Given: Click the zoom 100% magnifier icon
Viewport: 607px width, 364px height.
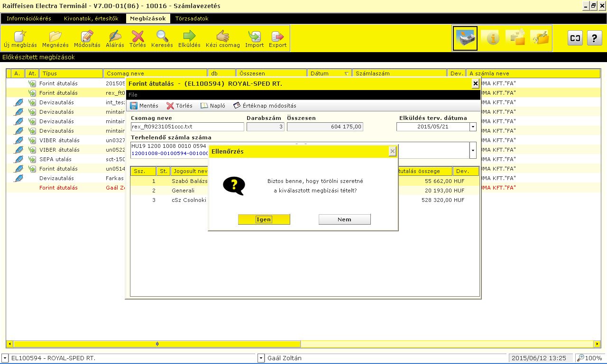Looking at the screenshot, I should tap(580, 358).
